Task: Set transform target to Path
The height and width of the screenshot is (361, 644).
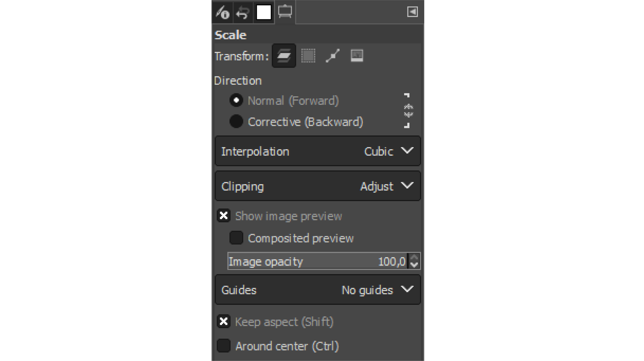Action: 333,55
